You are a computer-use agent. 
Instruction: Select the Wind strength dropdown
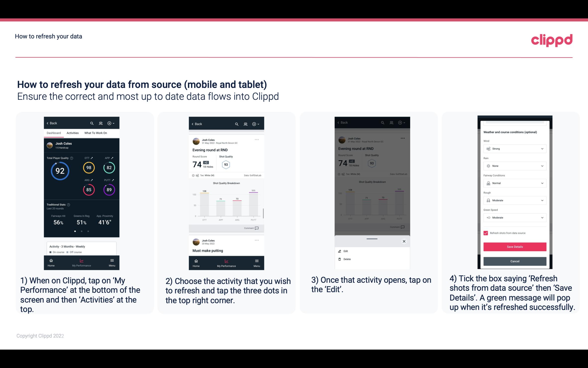point(514,148)
